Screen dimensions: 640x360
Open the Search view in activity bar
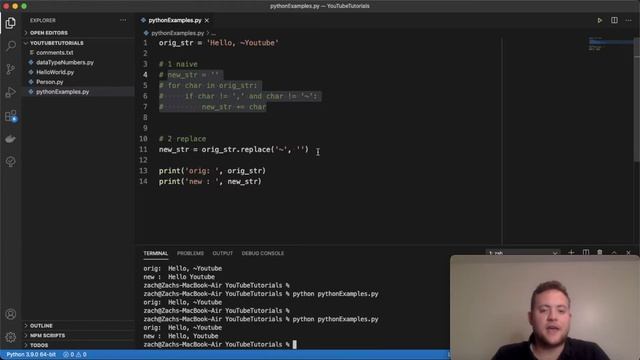tap(11, 45)
